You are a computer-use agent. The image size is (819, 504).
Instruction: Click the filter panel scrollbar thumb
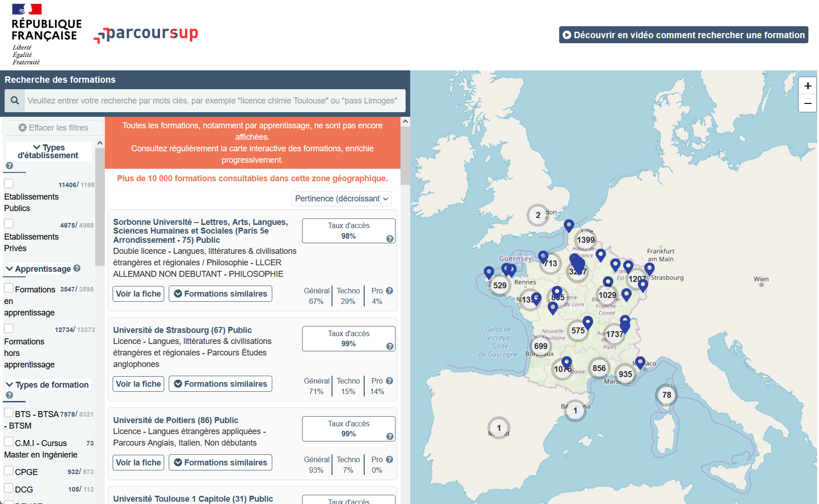point(100,207)
